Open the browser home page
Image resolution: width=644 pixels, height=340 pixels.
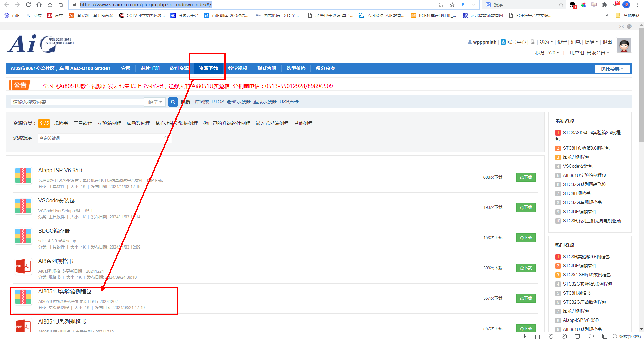39,5
